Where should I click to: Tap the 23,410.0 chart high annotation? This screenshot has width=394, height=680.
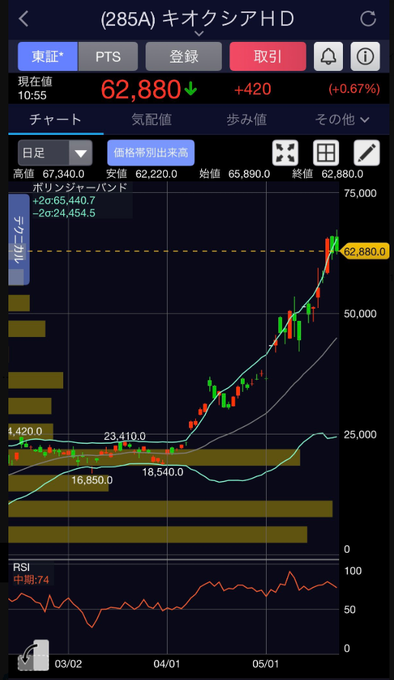pos(125,436)
